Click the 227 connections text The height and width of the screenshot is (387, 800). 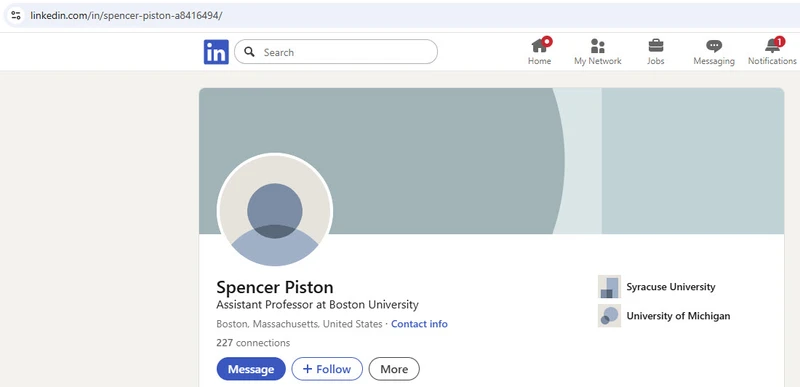click(253, 343)
